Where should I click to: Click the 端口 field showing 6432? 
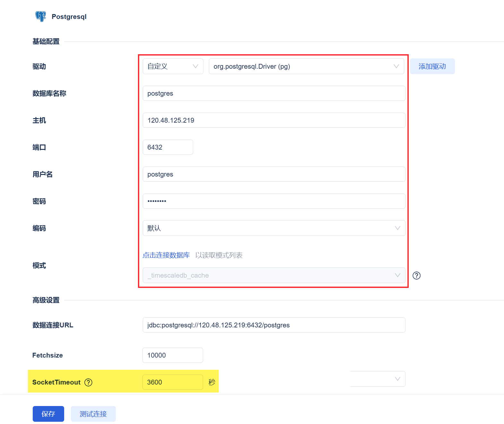pos(168,147)
